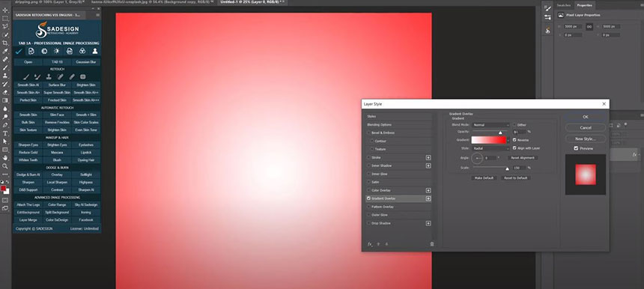Screen dimensions: 644x289
Task: Select the Rectangular Marquee tool
Action: 5,19
